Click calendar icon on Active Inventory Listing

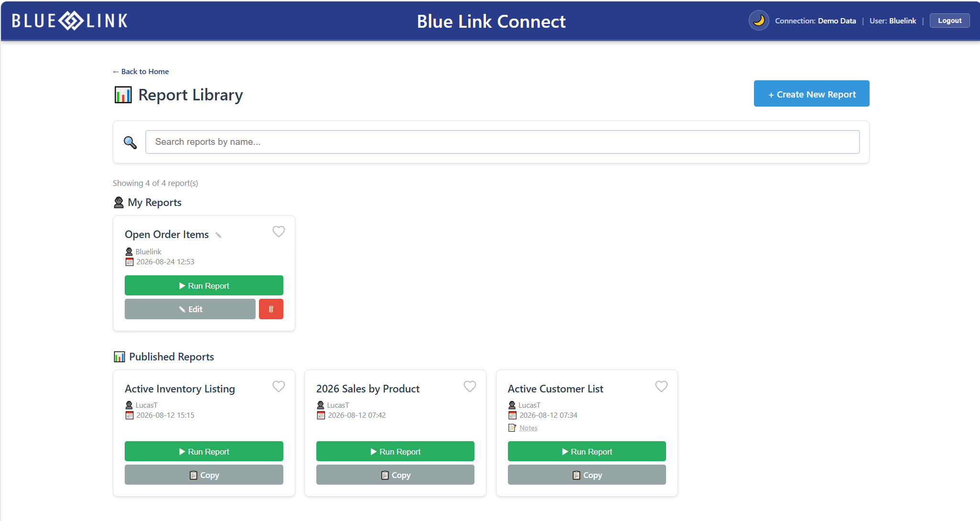pos(129,415)
